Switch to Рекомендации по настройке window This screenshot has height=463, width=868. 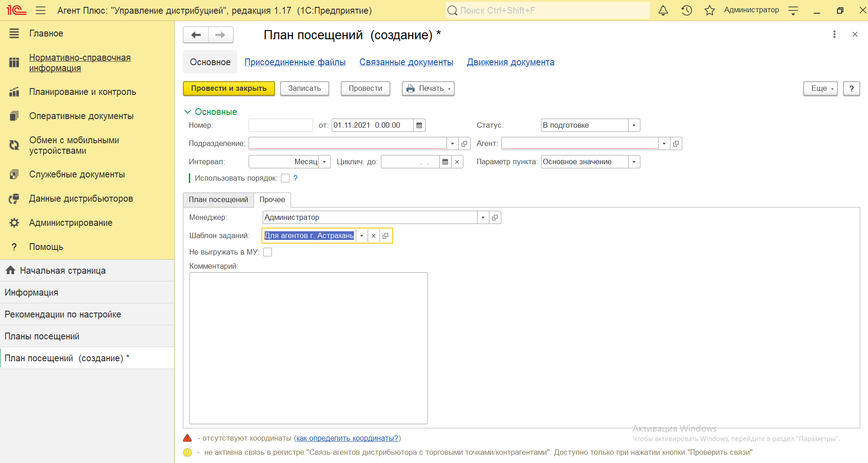(87, 314)
